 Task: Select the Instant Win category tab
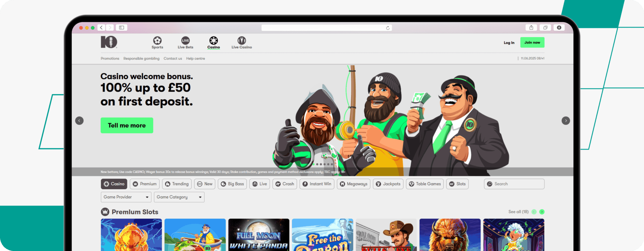click(x=317, y=184)
